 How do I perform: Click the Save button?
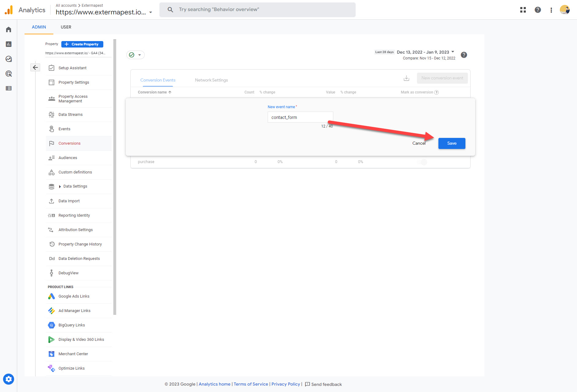452,143
